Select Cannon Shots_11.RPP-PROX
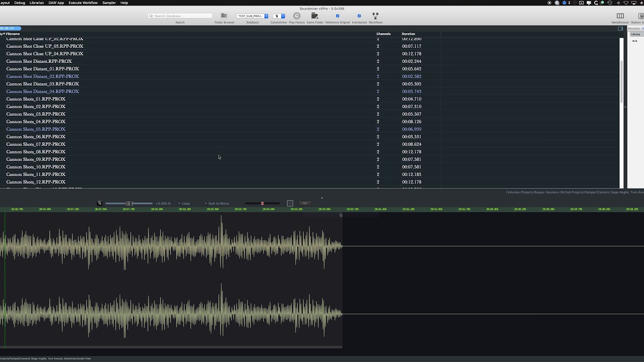The image size is (644, 362). 36,174
